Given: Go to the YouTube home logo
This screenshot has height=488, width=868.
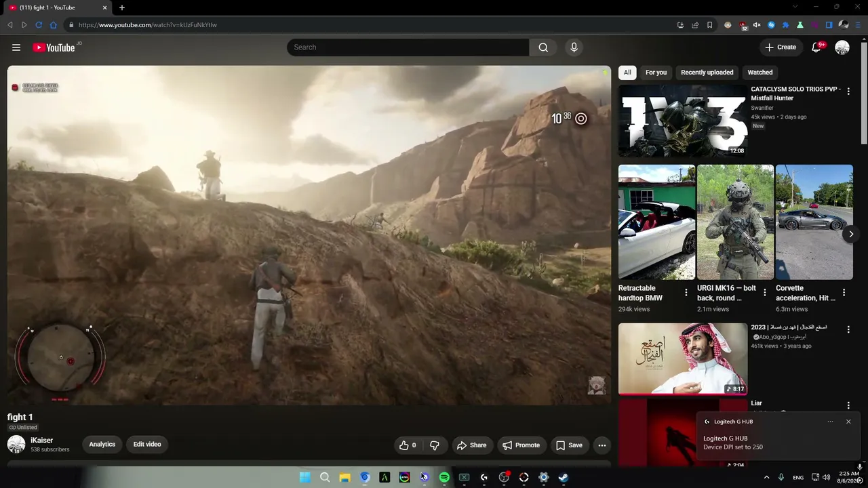Looking at the screenshot, I should 54,47.
